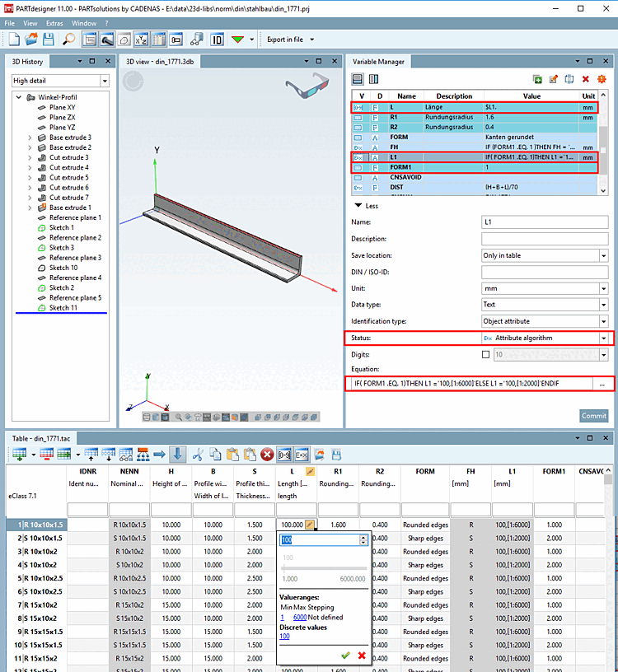Image resolution: width=618 pixels, height=672 pixels.
Task: Expand the Base extrude 3 tree node
Action: (x=30, y=138)
